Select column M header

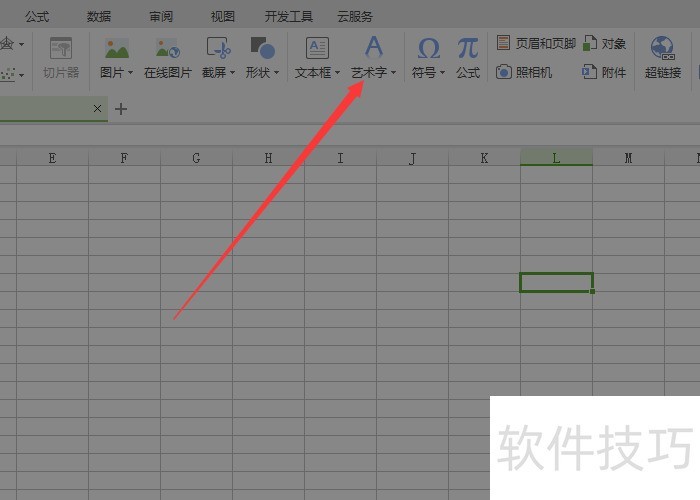[x=629, y=158]
